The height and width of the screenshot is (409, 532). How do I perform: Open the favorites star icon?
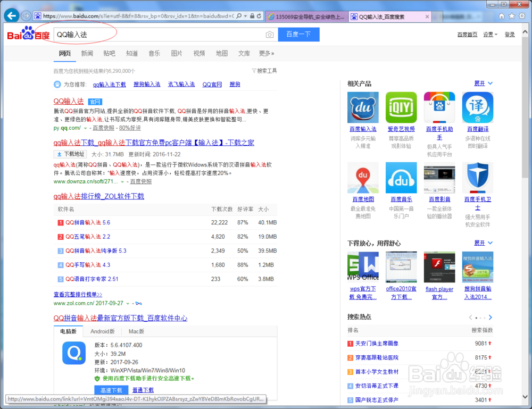(512, 16)
